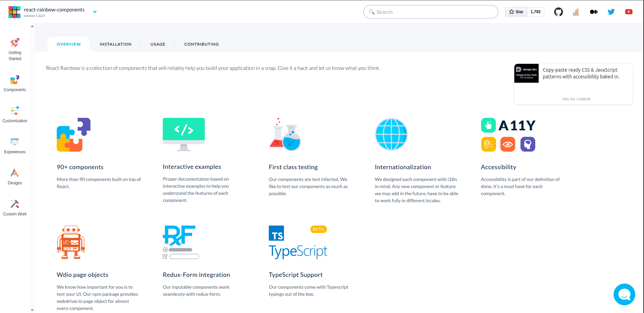Open the GitHub icon link

[x=559, y=12]
